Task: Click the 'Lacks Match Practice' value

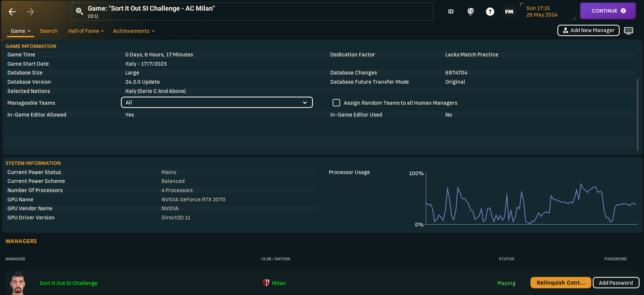Action: pyautogui.click(x=472, y=55)
